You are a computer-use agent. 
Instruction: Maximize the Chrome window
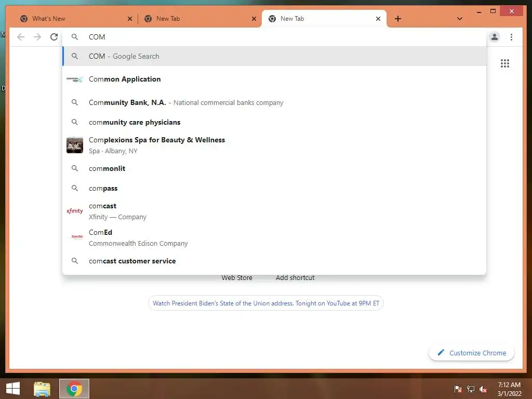[x=493, y=11]
